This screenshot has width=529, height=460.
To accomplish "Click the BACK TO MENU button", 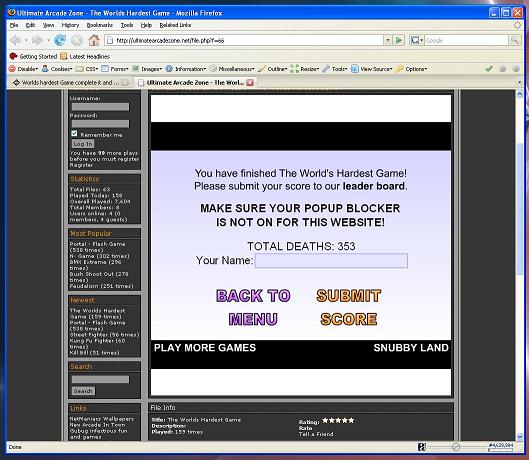I will tap(253, 307).
